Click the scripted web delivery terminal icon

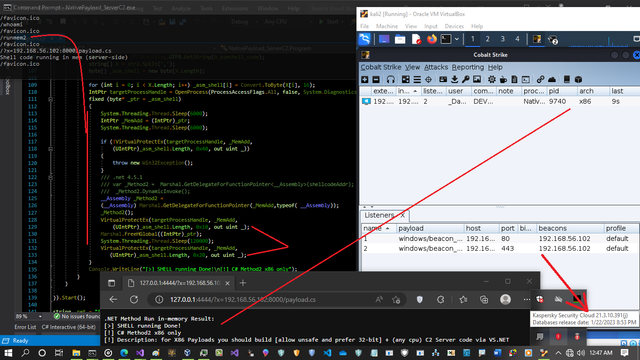pos(526,80)
